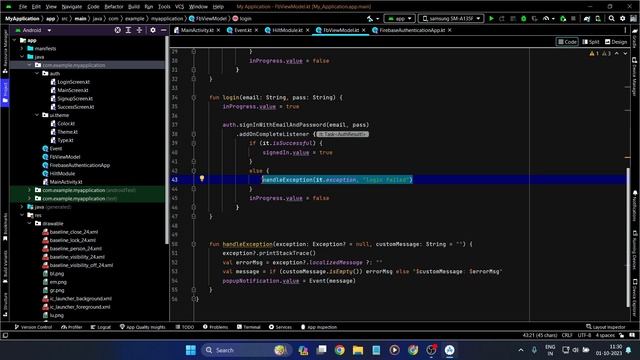Open Build Variants side tool window

click(x=5, y=266)
